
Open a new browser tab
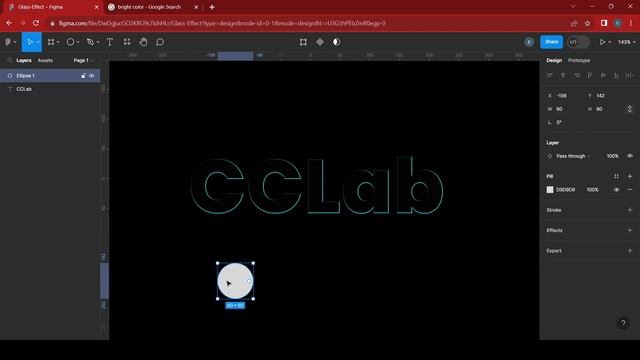212,7
